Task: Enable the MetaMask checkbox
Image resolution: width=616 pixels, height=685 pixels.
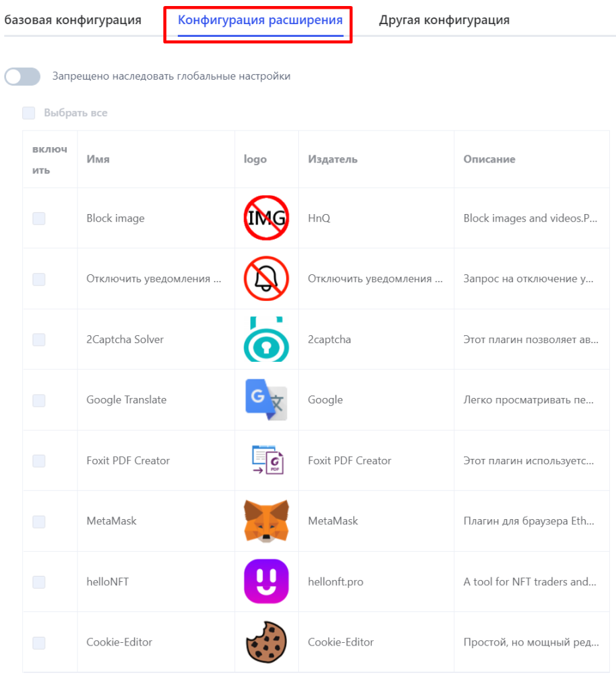Action: click(x=39, y=522)
